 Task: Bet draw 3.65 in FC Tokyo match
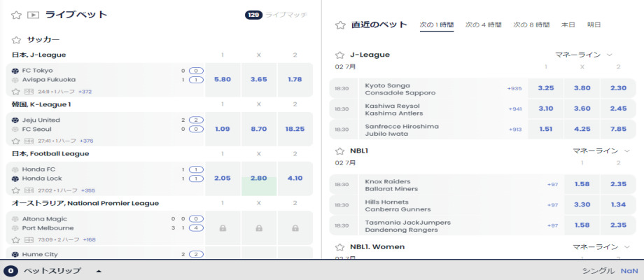259,80
